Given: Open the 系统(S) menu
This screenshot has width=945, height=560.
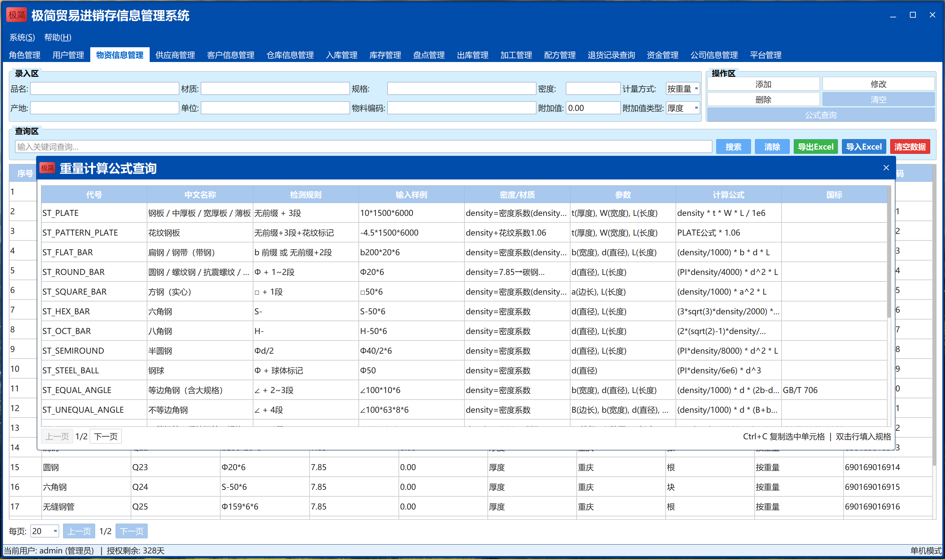Looking at the screenshot, I should pyautogui.click(x=22, y=37).
